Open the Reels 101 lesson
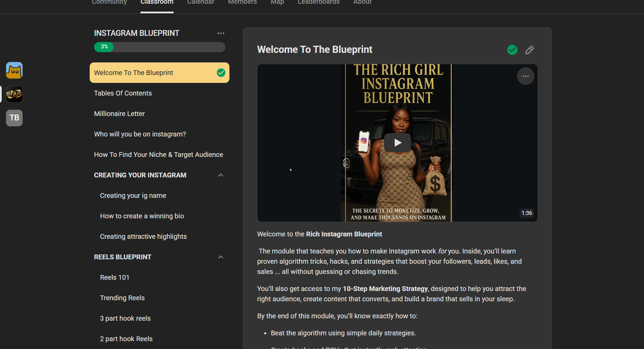This screenshot has height=349, width=644. click(x=160, y=277)
